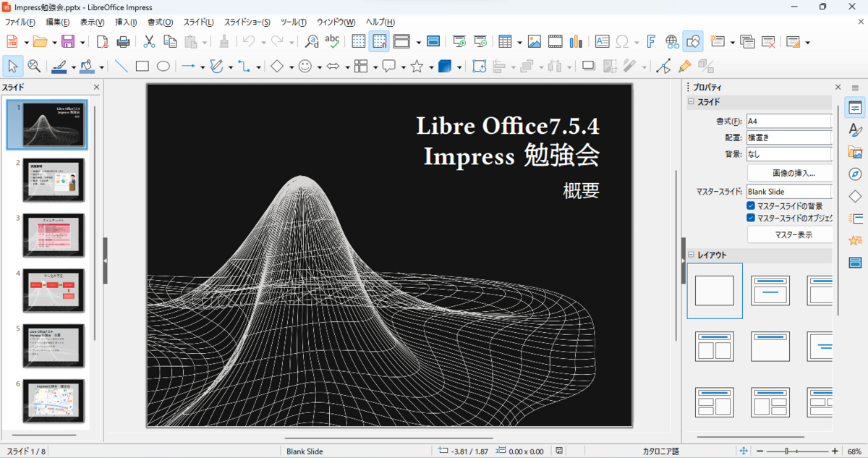868x458 pixels.
Task: Uncheck マスタースライドの背景 checkbox
Action: (751, 206)
